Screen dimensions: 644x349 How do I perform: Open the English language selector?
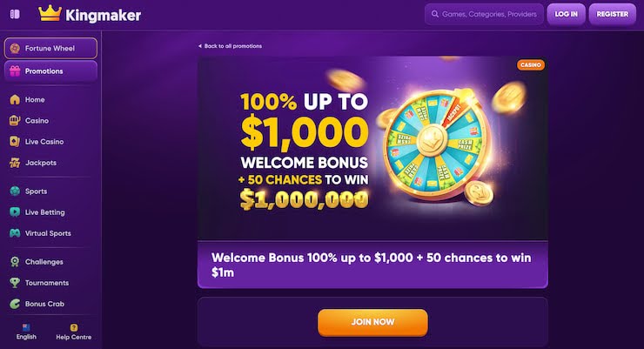[26, 332]
